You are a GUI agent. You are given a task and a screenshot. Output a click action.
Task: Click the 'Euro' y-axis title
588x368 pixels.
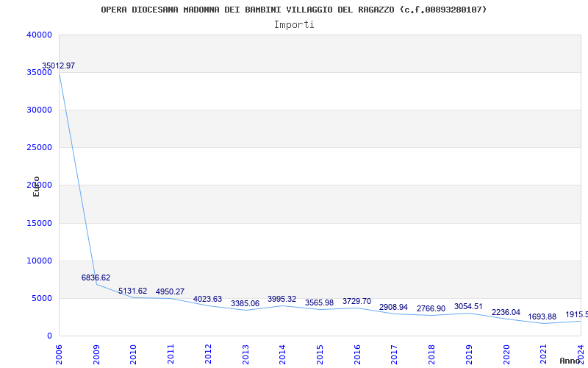[x=36, y=187]
